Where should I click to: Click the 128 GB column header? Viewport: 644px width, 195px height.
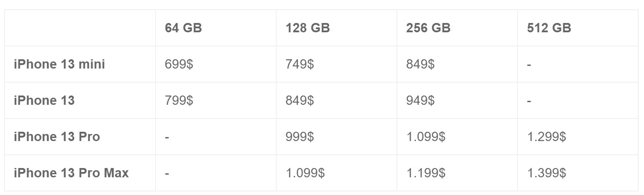click(x=308, y=28)
